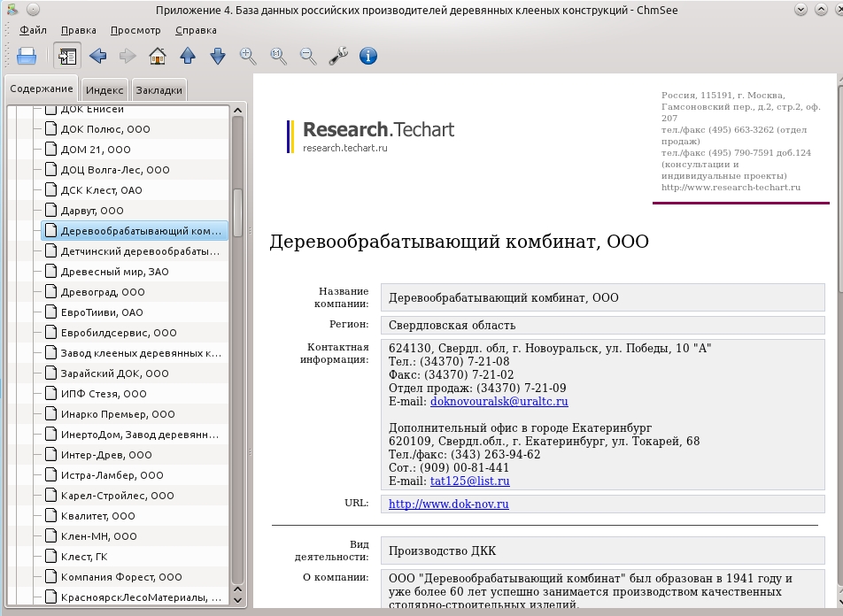Open Клест, ГК page
Image resolution: width=843 pixels, height=616 pixels.
84,557
